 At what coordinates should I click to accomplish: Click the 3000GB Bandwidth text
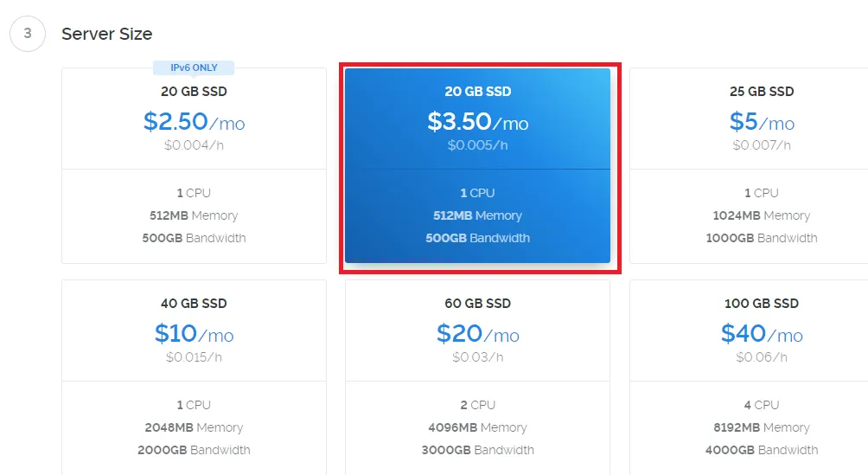click(x=478, y=450)
